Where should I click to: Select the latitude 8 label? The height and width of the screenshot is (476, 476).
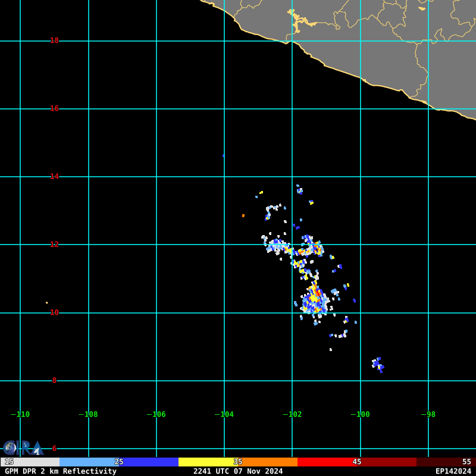click(54, 380)
